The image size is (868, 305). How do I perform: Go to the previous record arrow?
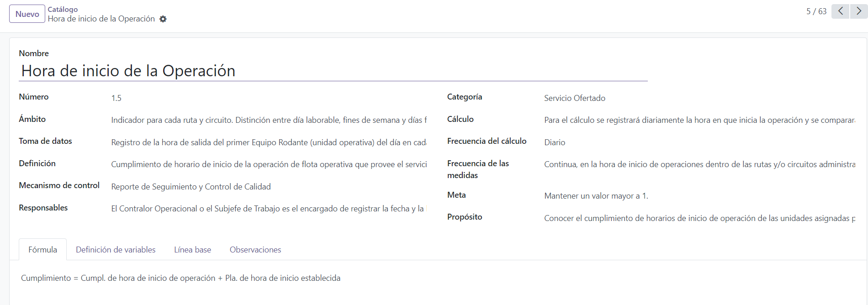coord(840,11)
